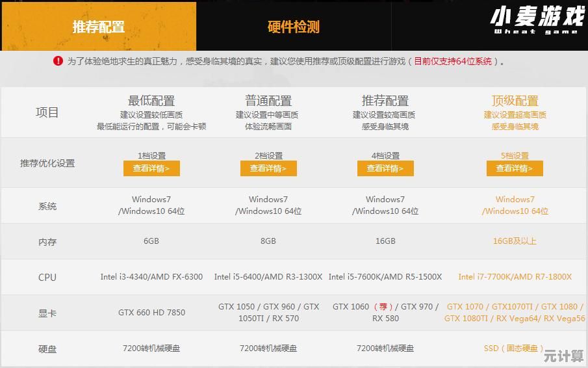Click the orange 顶级配置 column header
This screenshot has width=588, height=368.
coord(515,101)
